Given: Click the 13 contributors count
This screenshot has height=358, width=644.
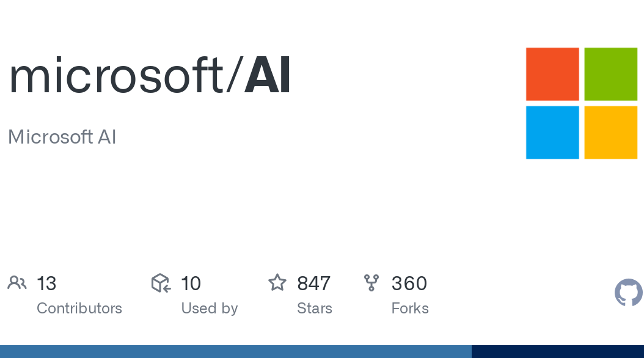Looking at the screenshot, I should (x=46, y=283).
